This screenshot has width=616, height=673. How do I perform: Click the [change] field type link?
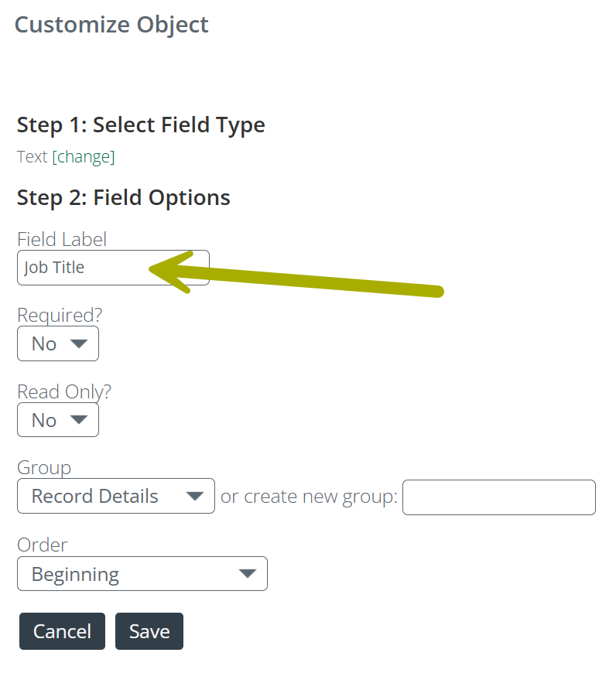[84, 157]
